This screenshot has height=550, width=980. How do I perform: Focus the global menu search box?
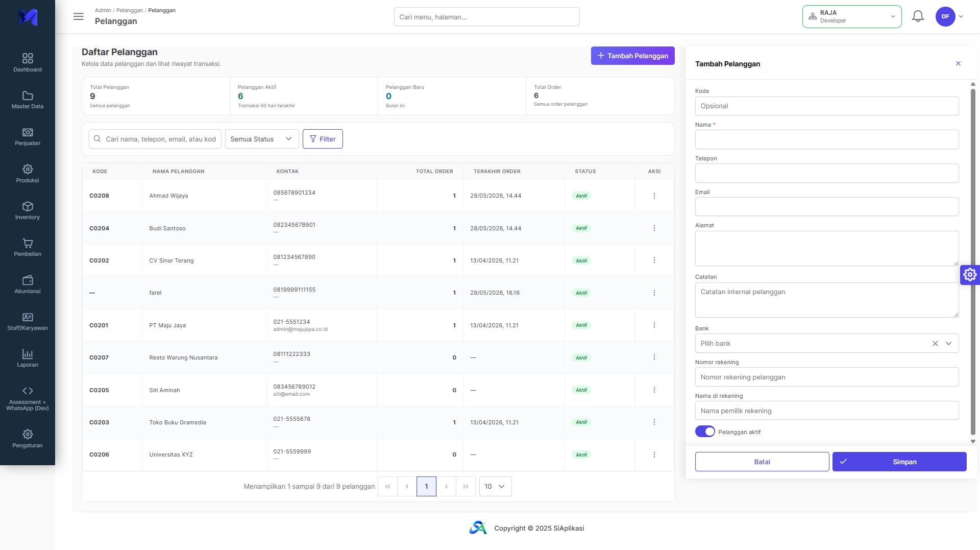click(x=486, y=17)
